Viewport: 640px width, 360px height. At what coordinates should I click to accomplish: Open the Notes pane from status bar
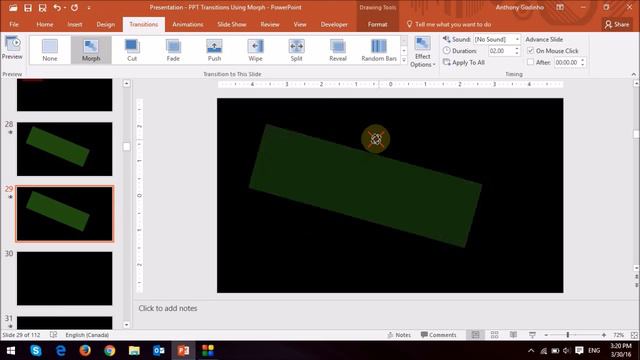[399, 335]
